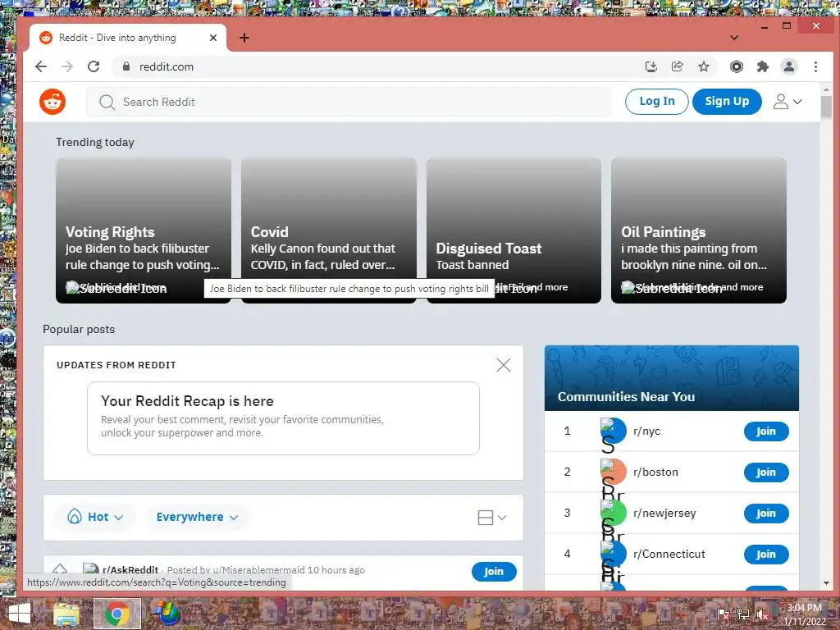The height and width of the screenshot is (630, 840).
Task: Open the shield extension icon
Action: point(737,66)
